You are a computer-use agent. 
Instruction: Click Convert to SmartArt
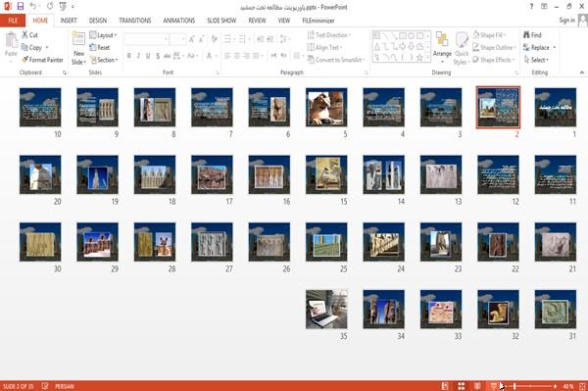pos(335,60)
